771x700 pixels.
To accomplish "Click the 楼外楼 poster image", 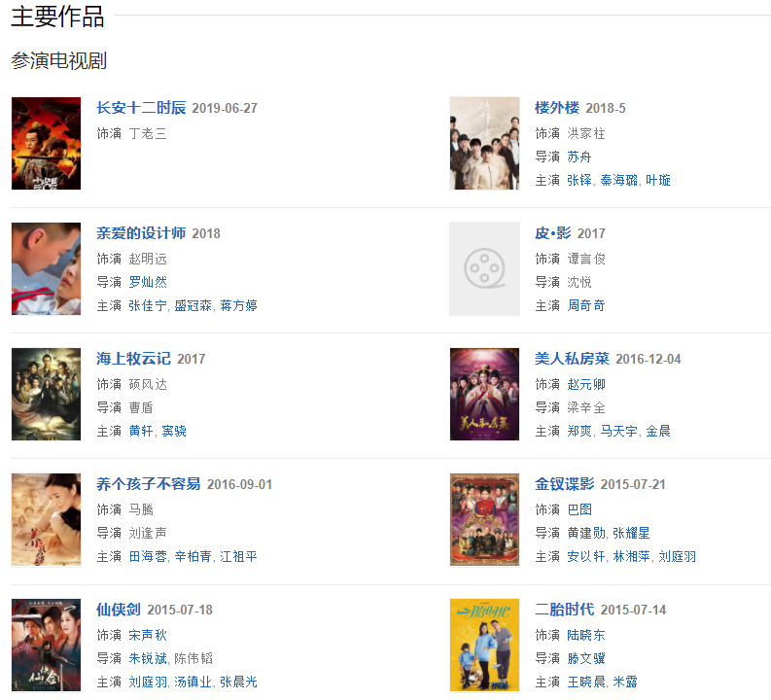I will 484,143.
